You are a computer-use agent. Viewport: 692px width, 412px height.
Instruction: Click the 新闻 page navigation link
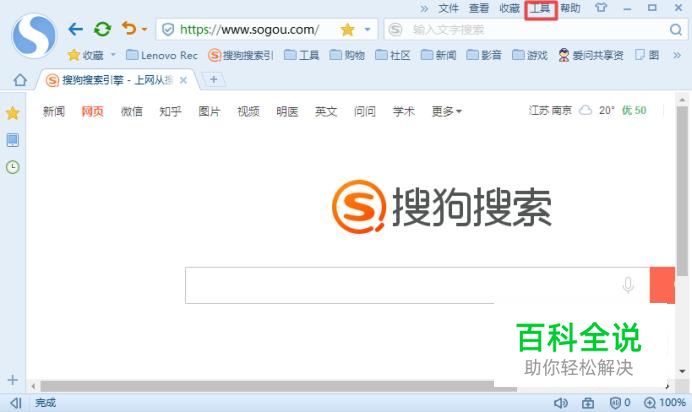click(x=54, y=111)
